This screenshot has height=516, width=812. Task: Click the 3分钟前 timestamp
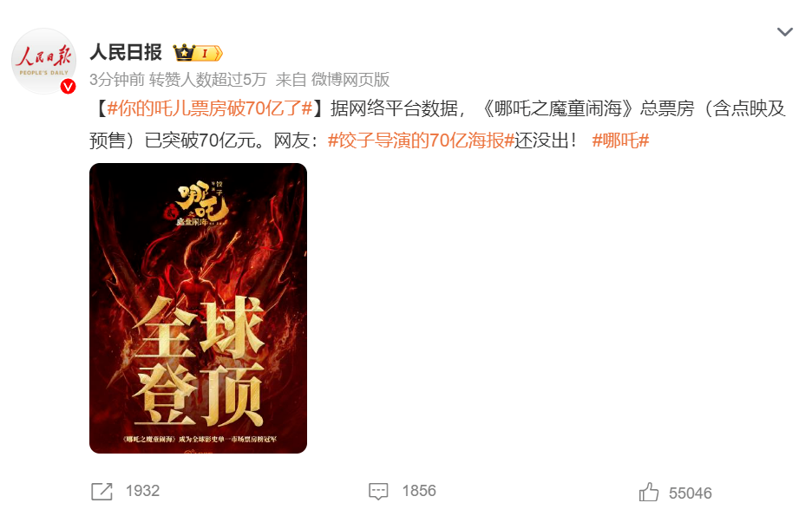point(116,80)
